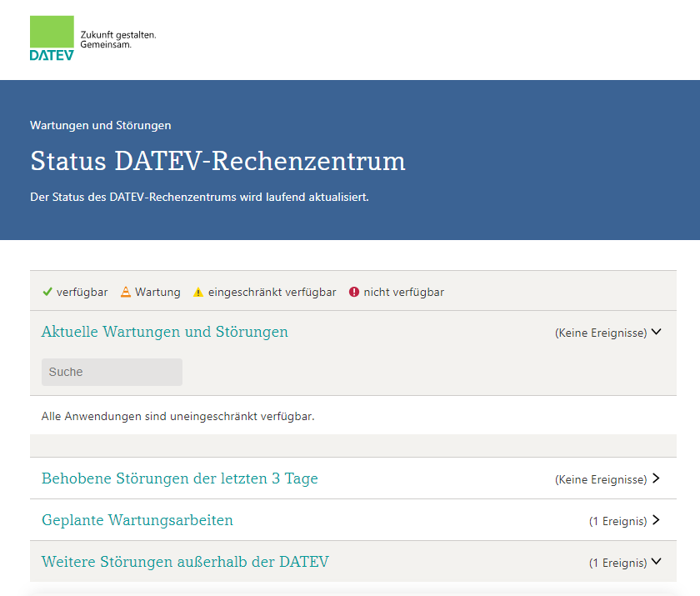Open 'Behobene Störungen der letzten 3 Tage' heading
700x596 pixels.
tap(179, 478)
